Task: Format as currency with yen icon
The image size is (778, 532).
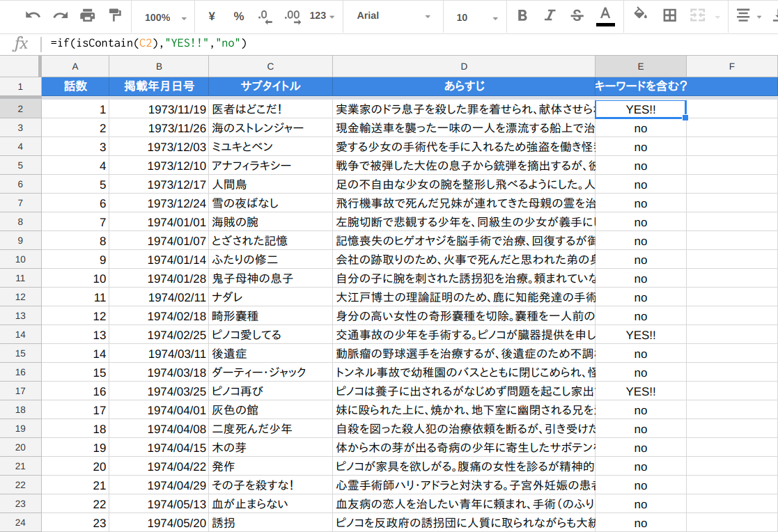Action: (212, 17)
